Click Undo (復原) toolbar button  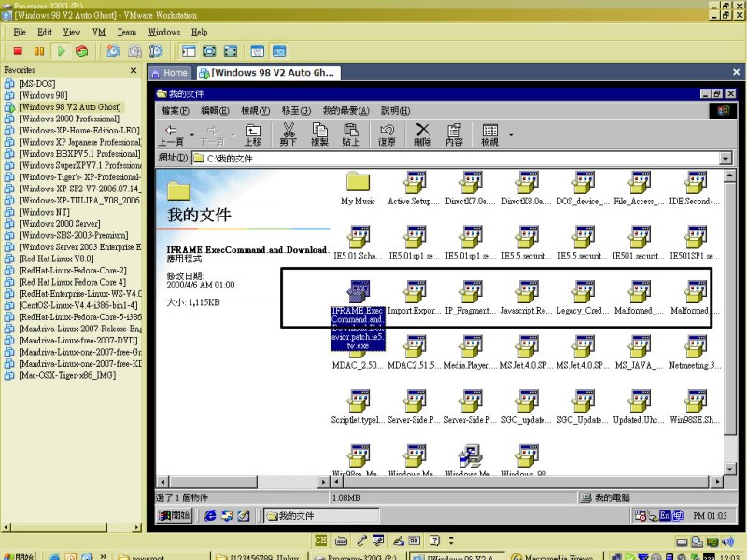pyautogui.click(x=387, y=134)
